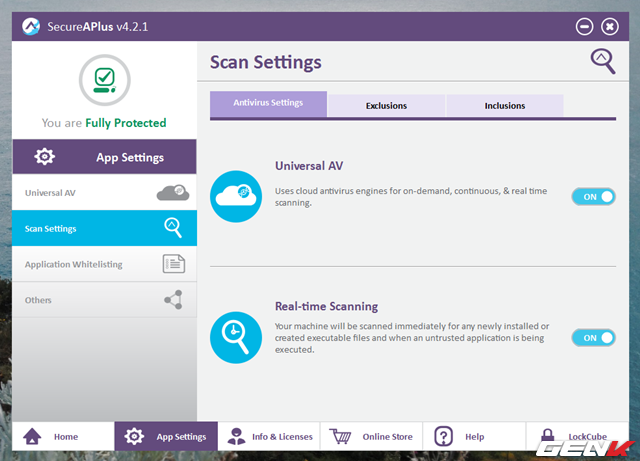640x461 pixels.
Task: Click the SecureAPlus logo icon in title bar
Action: point(31,27)
